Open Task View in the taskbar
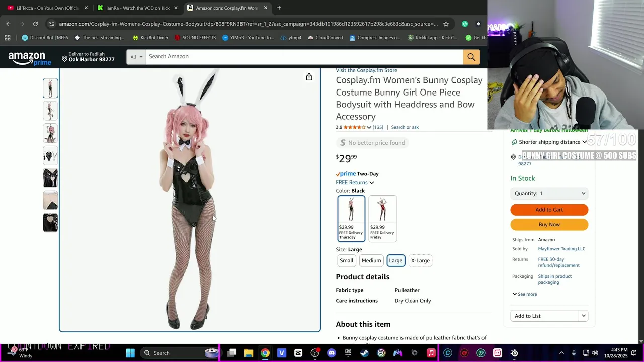 click(232, 353)
